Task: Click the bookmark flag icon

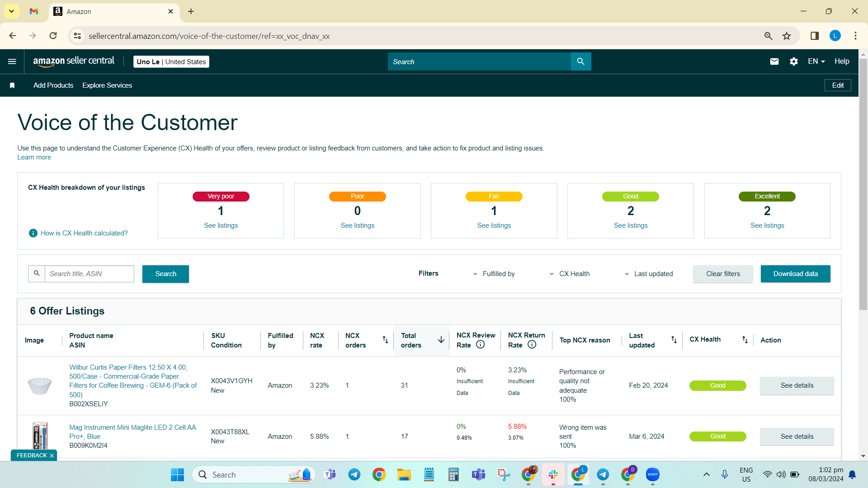Action: (12, 85)
